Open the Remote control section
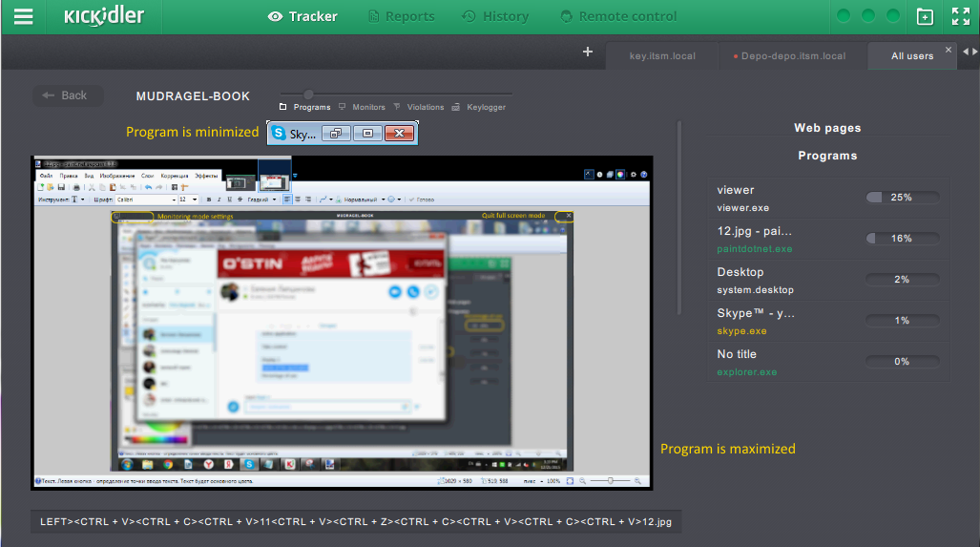Screen dimensions: 980x547 (618, 16)
